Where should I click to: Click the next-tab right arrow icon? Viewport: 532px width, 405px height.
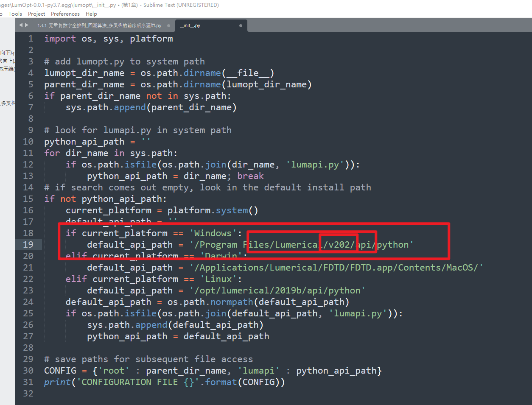26,25
